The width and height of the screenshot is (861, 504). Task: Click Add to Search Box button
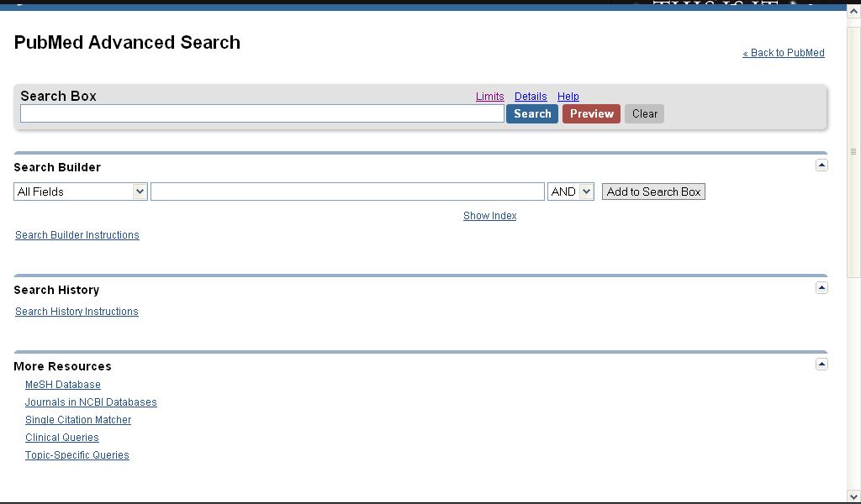point(653,192)
